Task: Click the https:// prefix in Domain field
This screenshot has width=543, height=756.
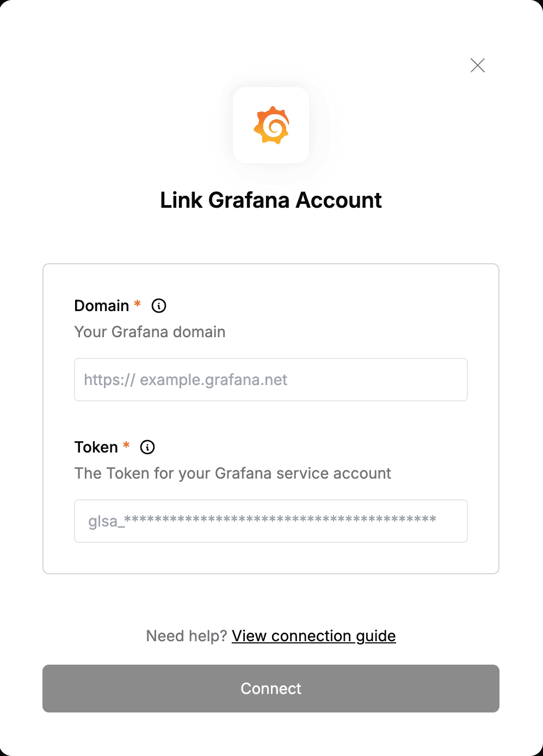Action: pos(109,380)
